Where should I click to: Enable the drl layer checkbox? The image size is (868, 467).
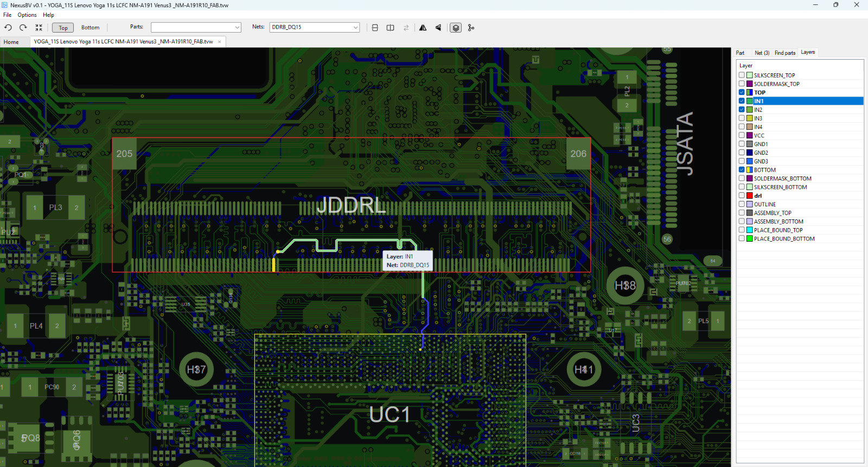click(x=742, y=195)
